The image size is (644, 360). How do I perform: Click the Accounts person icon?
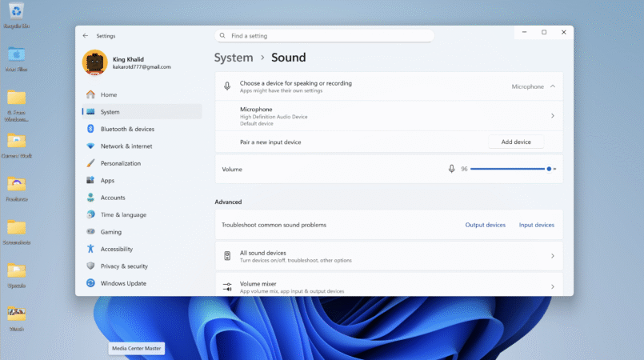coord(90,198)
